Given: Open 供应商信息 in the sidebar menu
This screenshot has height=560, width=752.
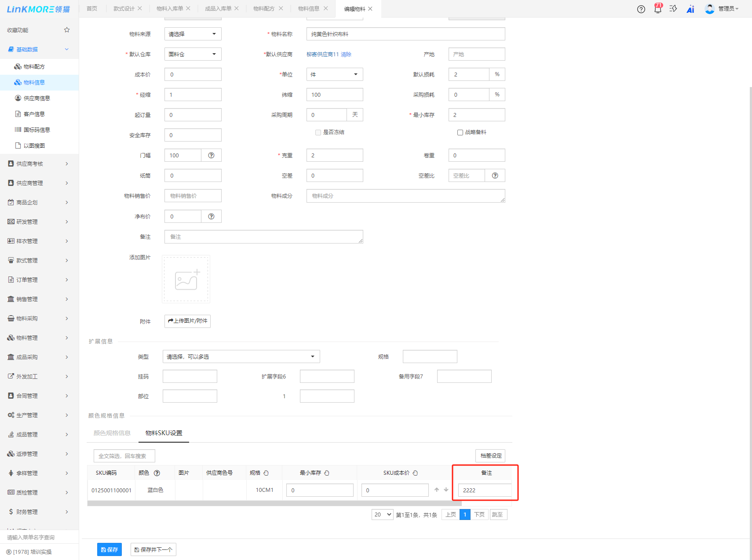Looking at the screenshot, I should (x=37, y=98).
